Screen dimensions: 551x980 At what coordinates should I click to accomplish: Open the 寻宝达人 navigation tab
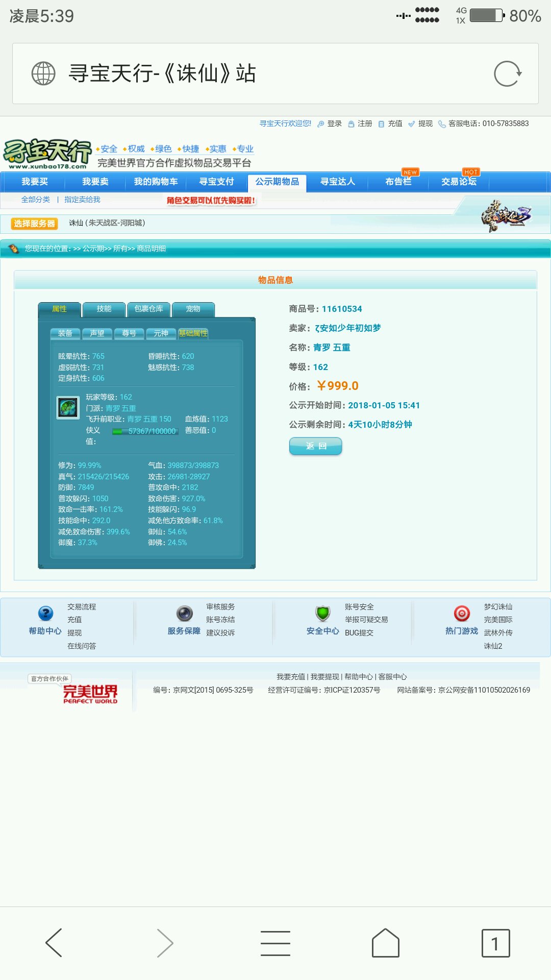pyautogui.click(x=338, y=182)
